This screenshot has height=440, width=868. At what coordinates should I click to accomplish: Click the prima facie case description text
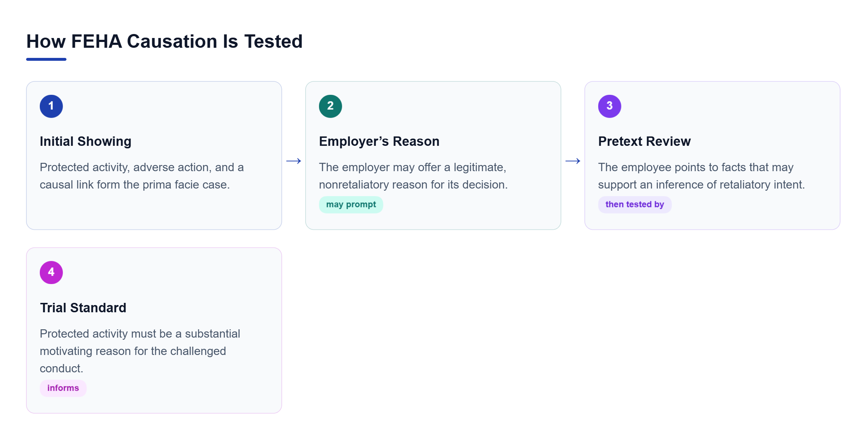click(x=142, y=176)
